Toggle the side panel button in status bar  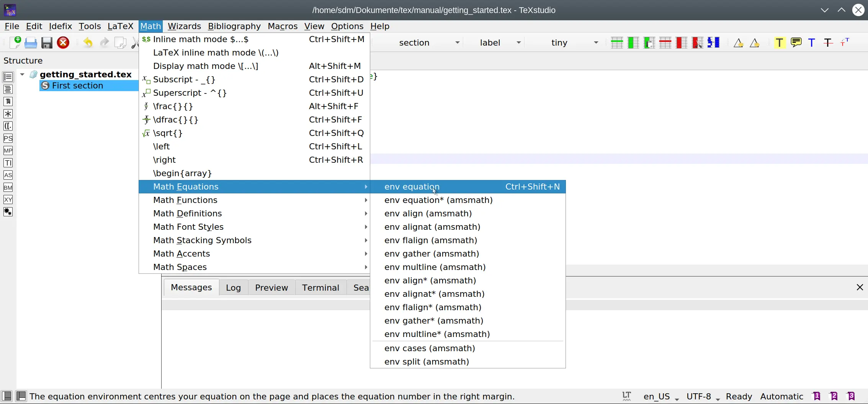click(7, 396)
